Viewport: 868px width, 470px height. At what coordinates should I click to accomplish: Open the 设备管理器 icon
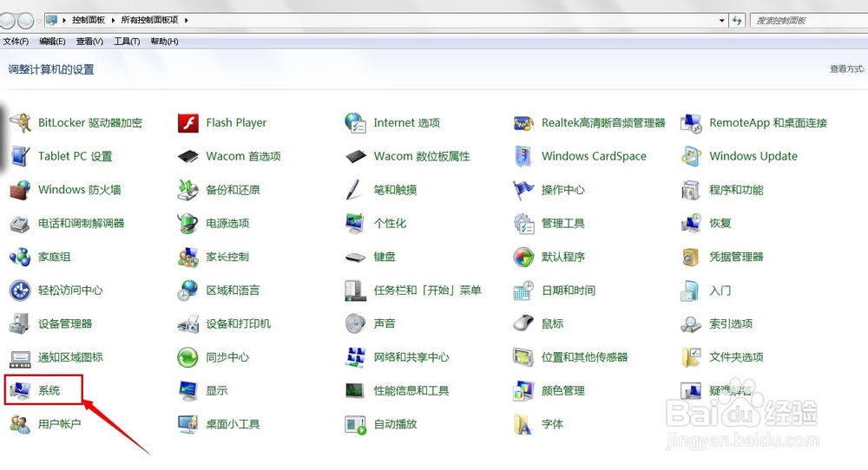pyautogui.click(x=21, y=323)
